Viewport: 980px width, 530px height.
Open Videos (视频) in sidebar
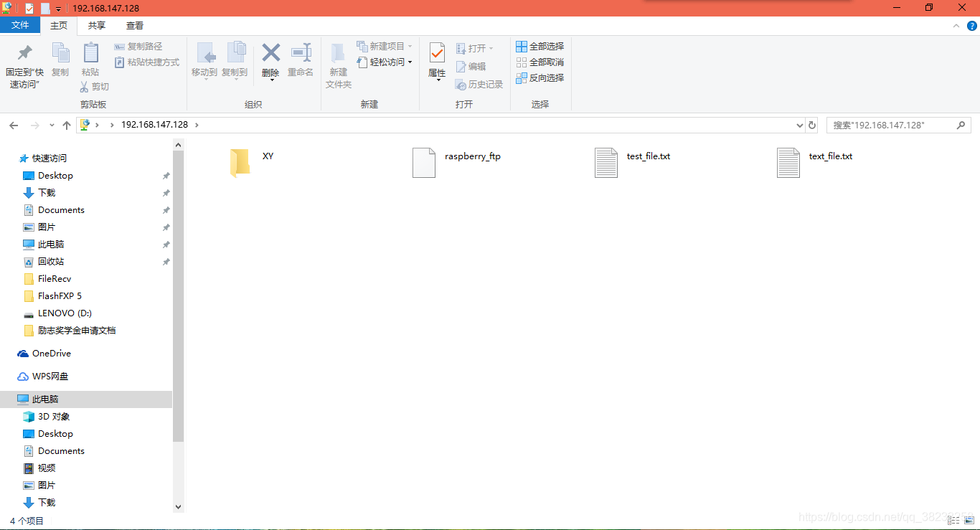tap(47, 468)
